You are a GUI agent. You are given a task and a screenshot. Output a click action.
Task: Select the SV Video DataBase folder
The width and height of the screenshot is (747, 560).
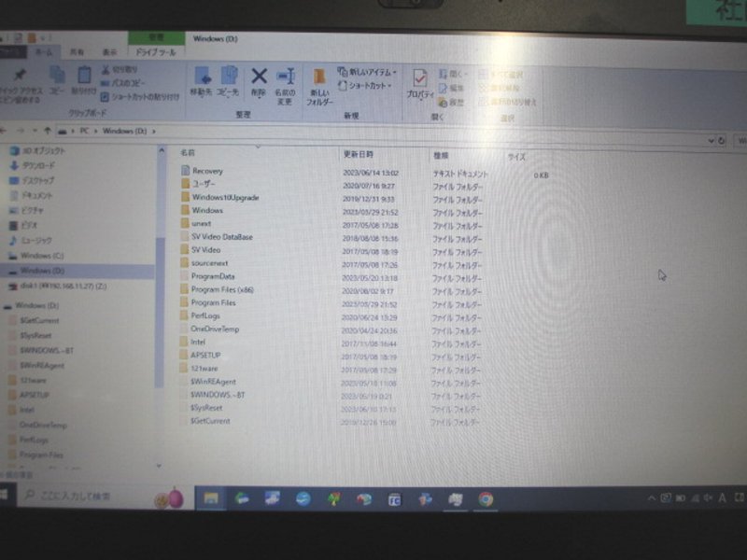click(x=217, y=237)
